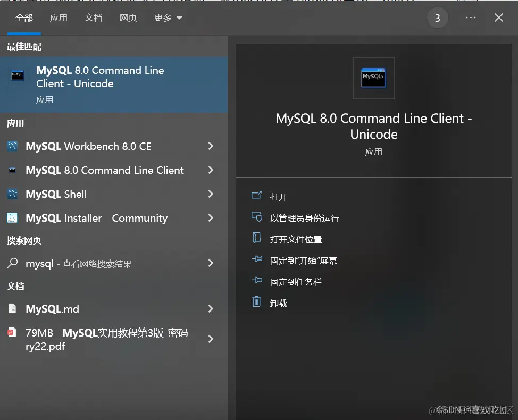Click the pin icon beside 固定到任务栏

(257, 280)
